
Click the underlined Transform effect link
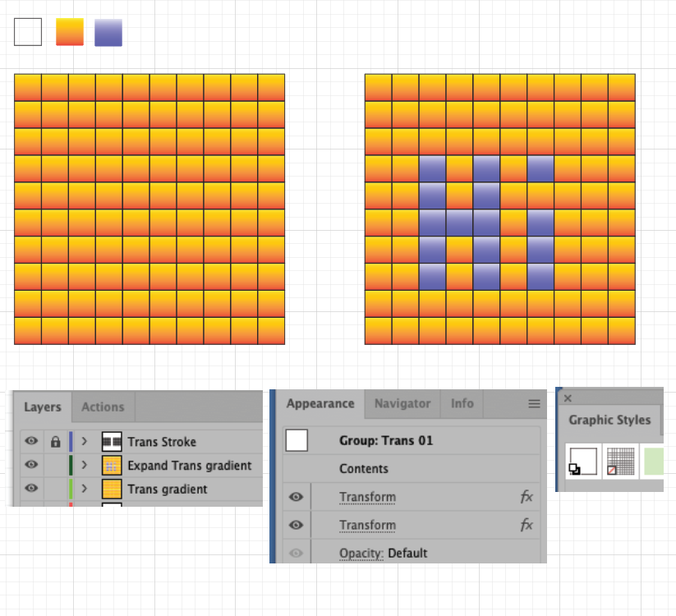367,497
